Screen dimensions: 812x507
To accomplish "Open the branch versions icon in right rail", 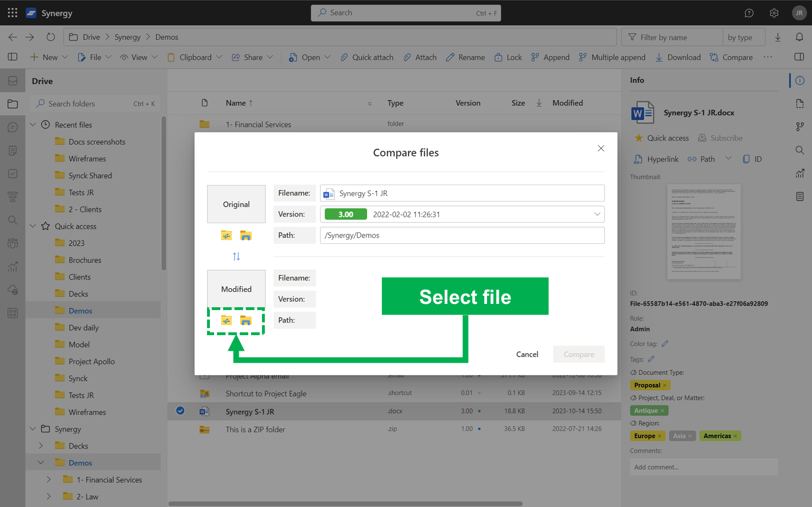I will (x=800, y=126).
